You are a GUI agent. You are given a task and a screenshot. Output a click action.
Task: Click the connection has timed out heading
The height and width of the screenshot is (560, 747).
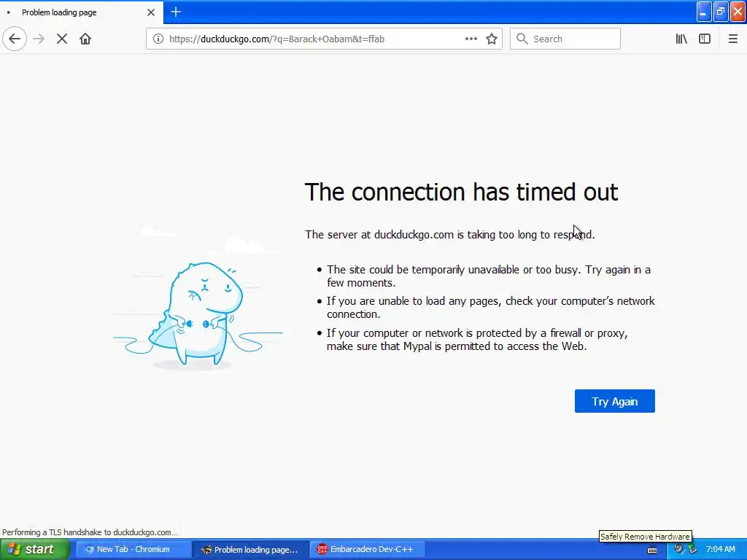[461, 192]
